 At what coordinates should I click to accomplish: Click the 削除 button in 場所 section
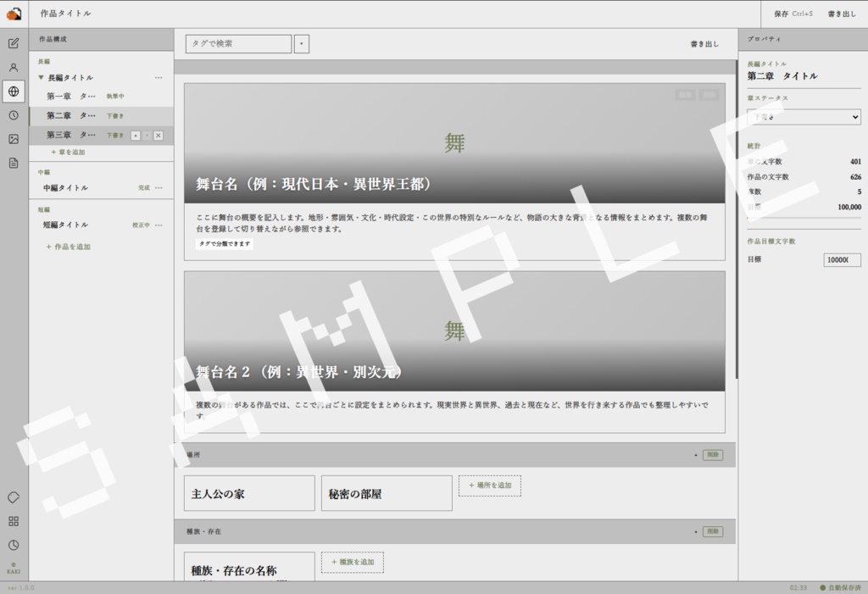coord(713,455)
